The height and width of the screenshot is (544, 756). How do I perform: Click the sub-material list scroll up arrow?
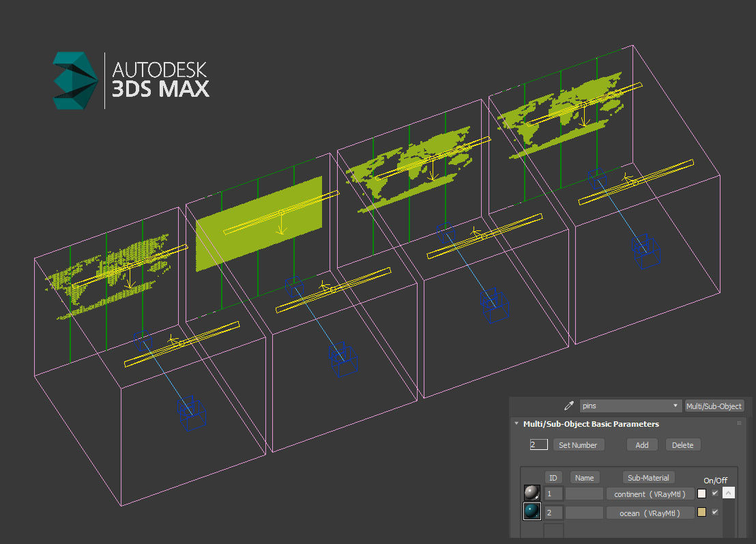click(729, 492)
